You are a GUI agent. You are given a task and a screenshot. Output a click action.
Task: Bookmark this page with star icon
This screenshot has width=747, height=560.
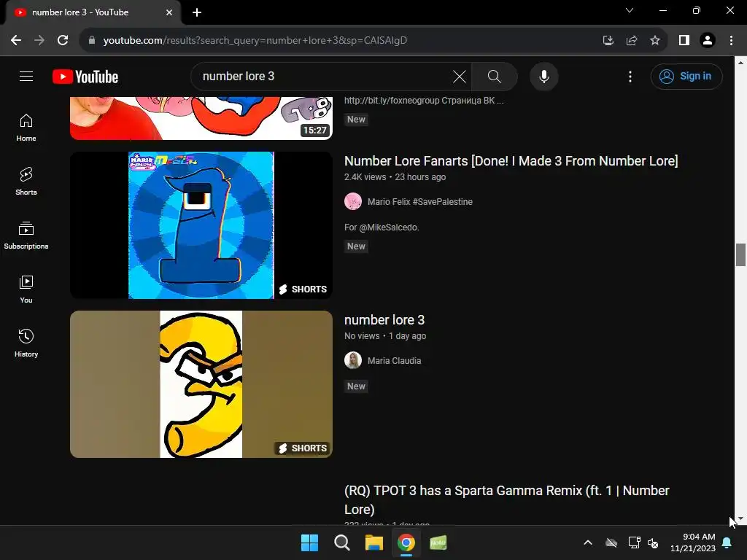point(654,40)
